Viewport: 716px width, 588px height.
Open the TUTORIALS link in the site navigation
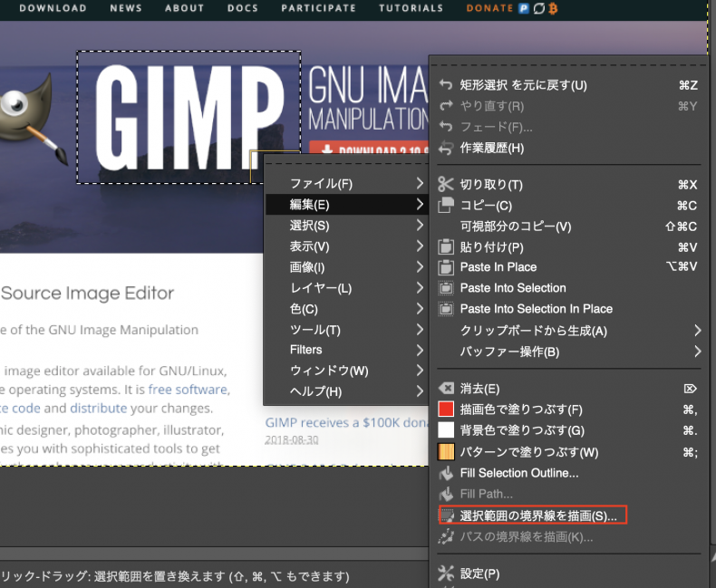point(411,8)
